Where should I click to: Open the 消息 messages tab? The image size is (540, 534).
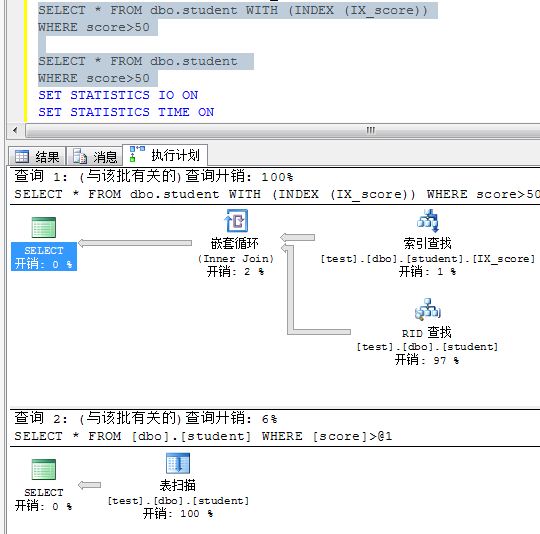coord(94,157)
